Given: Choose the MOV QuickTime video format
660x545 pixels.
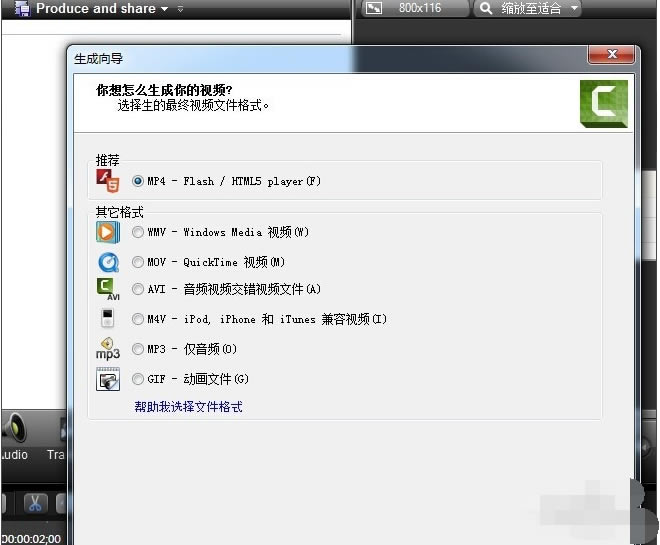Looking at the screenshot, I should (138, 262).
